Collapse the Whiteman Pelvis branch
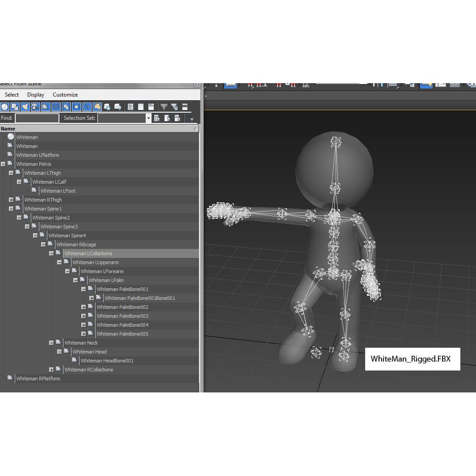This screenshot has width=476, height=476. 3,164
